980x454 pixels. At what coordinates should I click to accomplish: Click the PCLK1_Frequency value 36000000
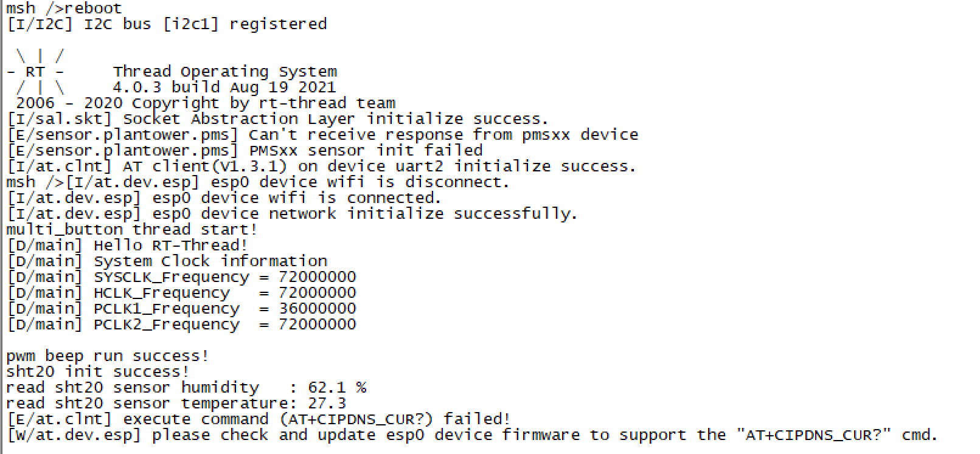(x=317, y=309)
